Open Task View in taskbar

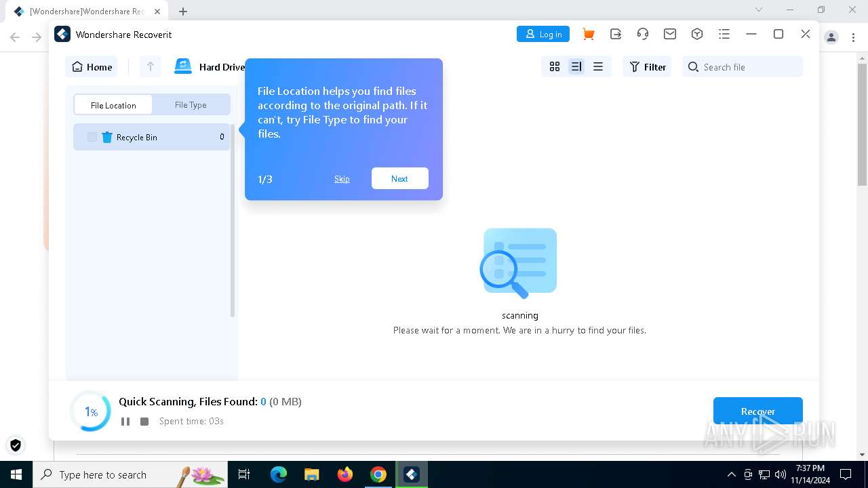[244, 474]
